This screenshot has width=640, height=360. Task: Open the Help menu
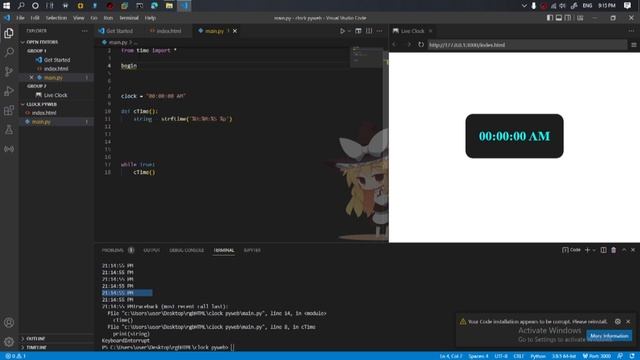click(x=150, y=18)
